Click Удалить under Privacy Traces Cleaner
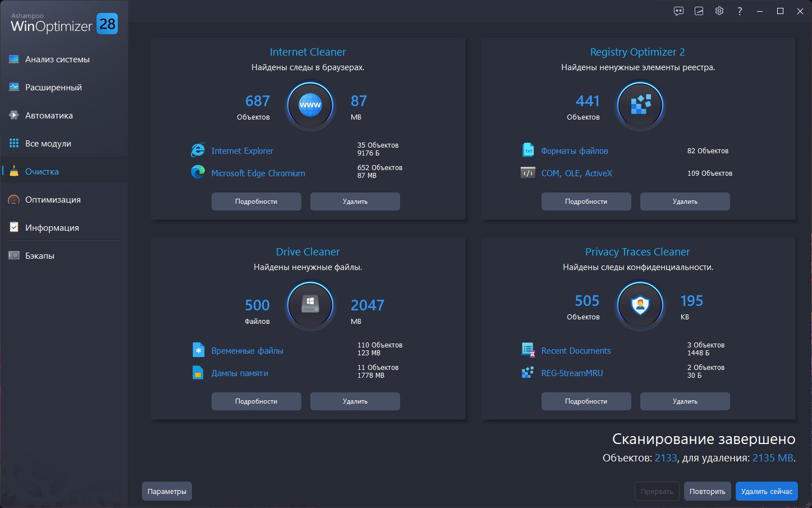 click(685, 401)
